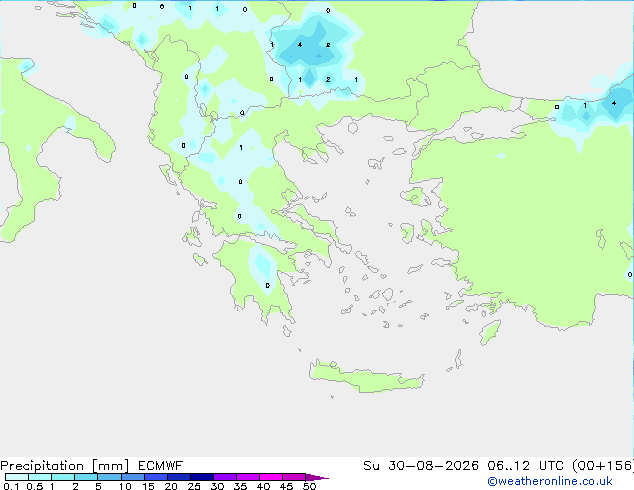Click the 40–45 mm magenta legend swatch
This screenshot has height=490, width=634.
(x=271, y=477)
